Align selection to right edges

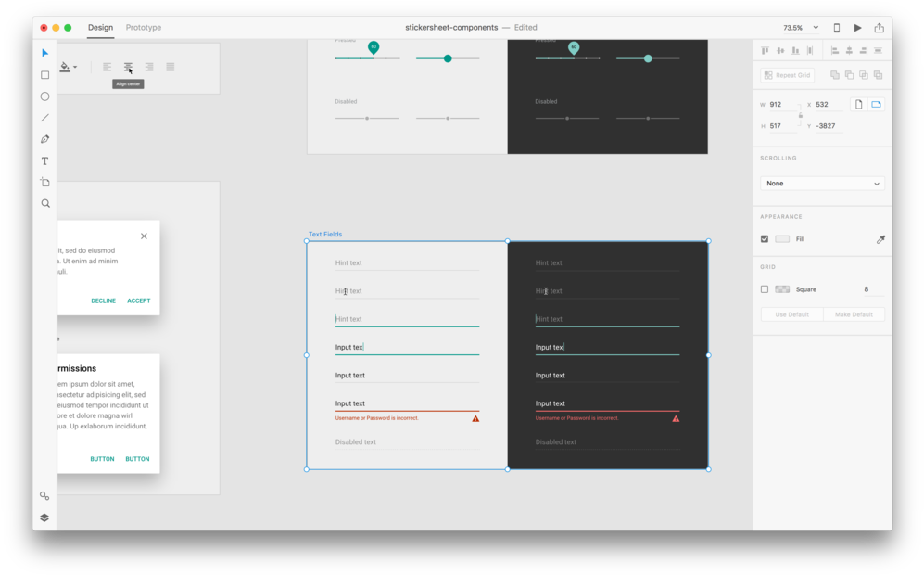(864, 51)
